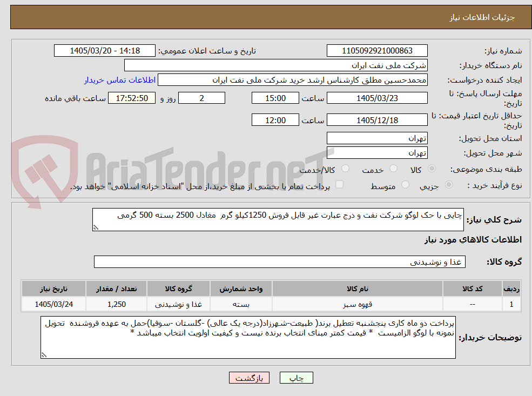
Task: Click the quantity cell 1,250
Action: 116,304
